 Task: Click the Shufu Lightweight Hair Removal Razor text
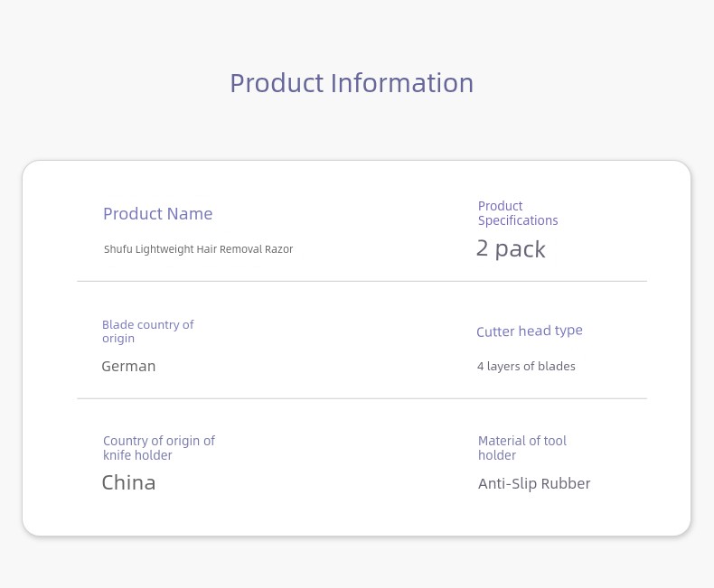[198, 249]
